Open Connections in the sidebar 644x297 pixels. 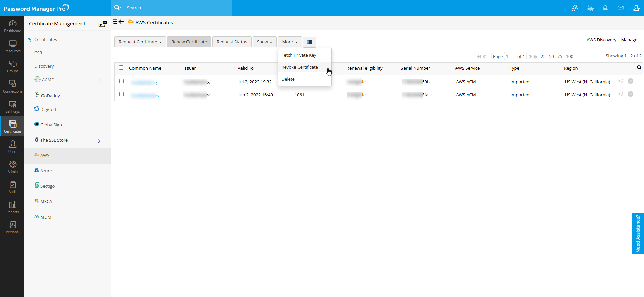coord(12,86)
